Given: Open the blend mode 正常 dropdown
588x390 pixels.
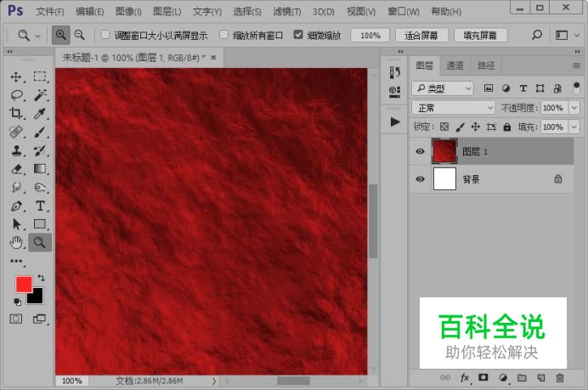Looking at the screenshot, I should click(x=453, y=108).
